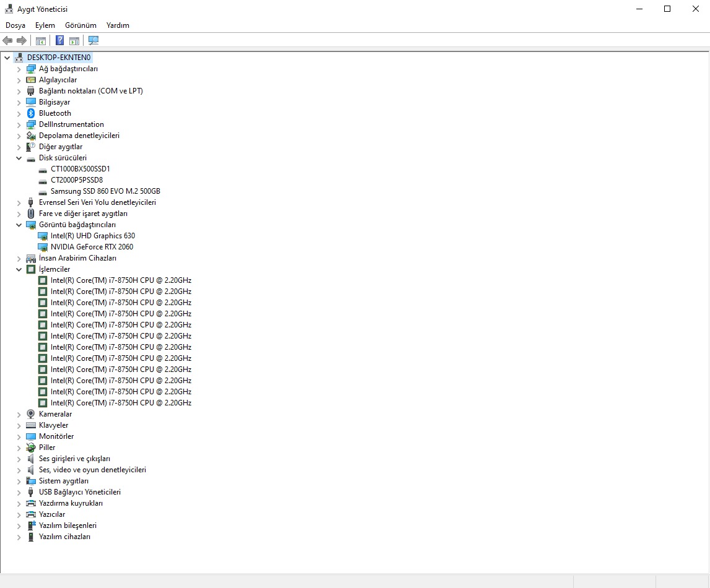
Task: Expand the Kameralar category
Action: click(x=19, y=414)
